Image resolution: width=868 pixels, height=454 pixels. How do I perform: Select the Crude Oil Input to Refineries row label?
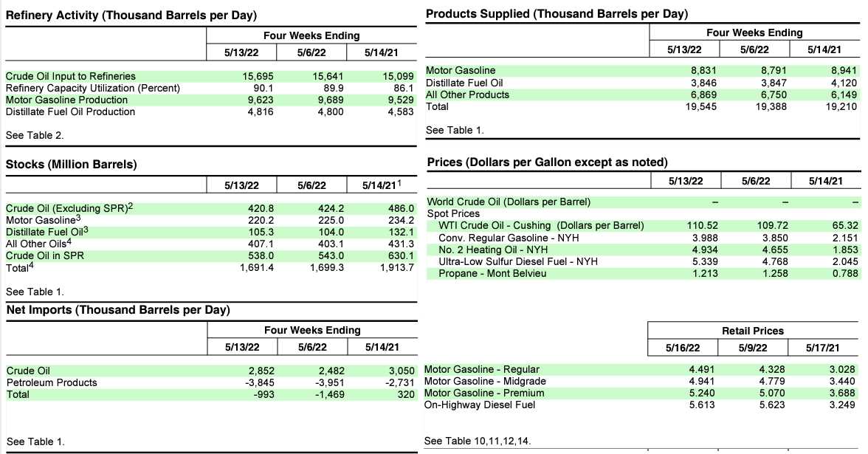coord(71,76)
